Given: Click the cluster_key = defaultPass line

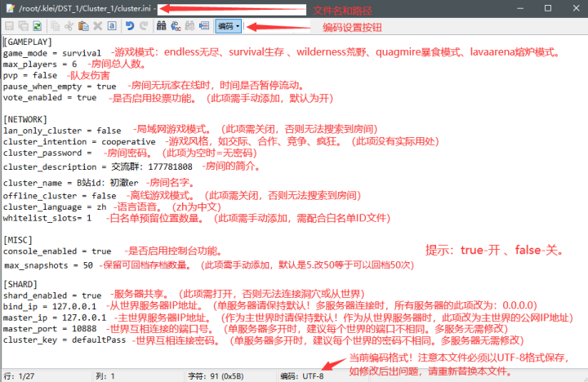Looking at the screenshot, I should [65, 340].
